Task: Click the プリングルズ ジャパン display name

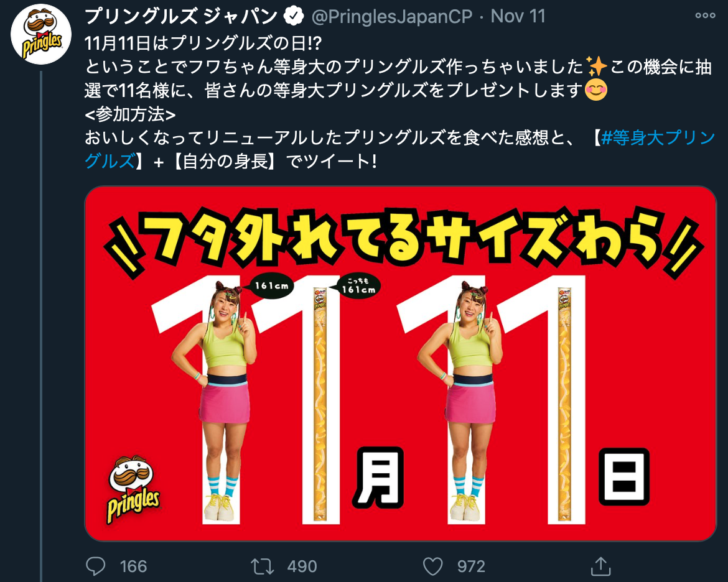Action: click(x=181, y=17)
